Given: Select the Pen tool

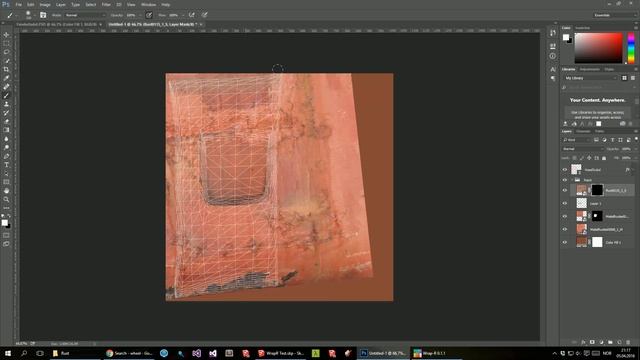Looking at the screenshot, I should coord(6,156).
